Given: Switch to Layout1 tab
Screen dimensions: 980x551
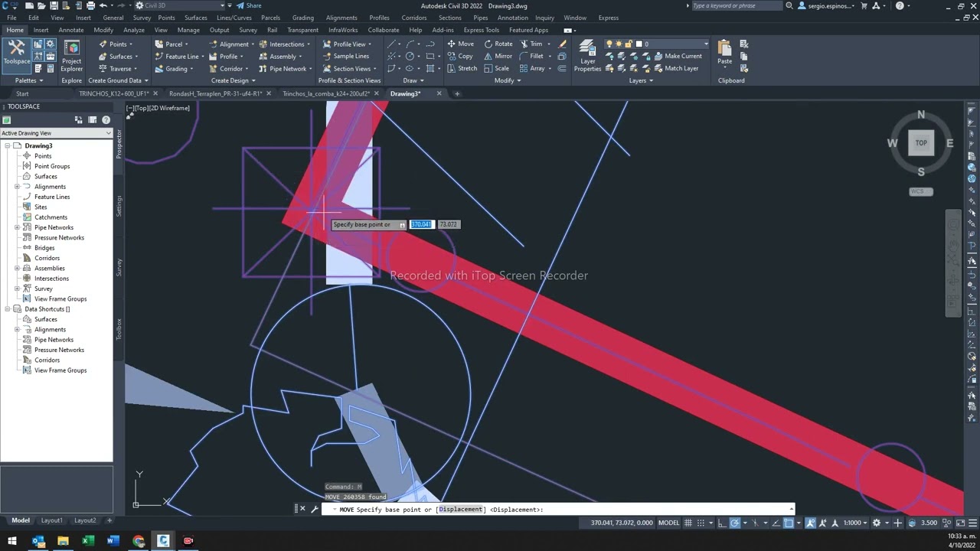Looking at the screenshot, I should 52,520.
